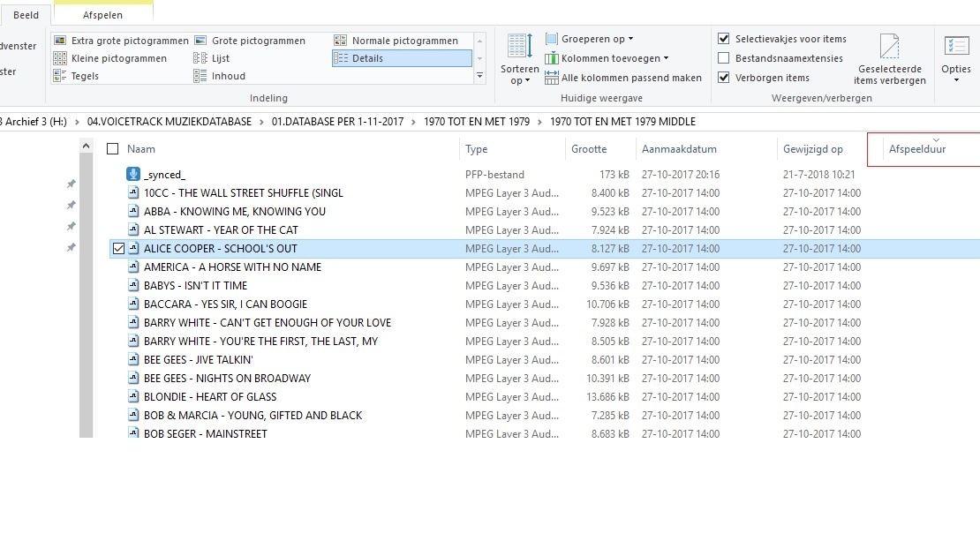Sort by the Type column header
980x556 pixels.
[x=476, y=148]
